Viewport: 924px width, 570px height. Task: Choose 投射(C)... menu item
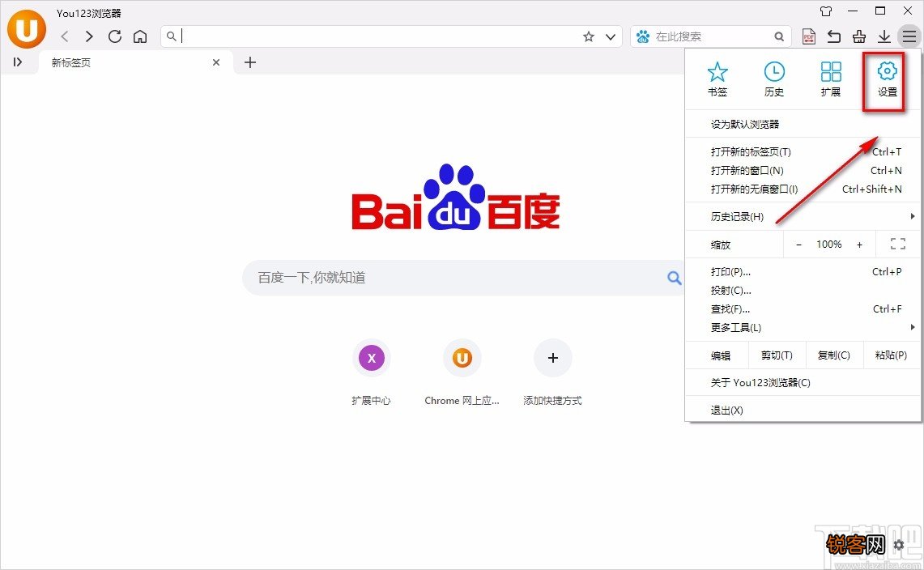coord(803,291)
